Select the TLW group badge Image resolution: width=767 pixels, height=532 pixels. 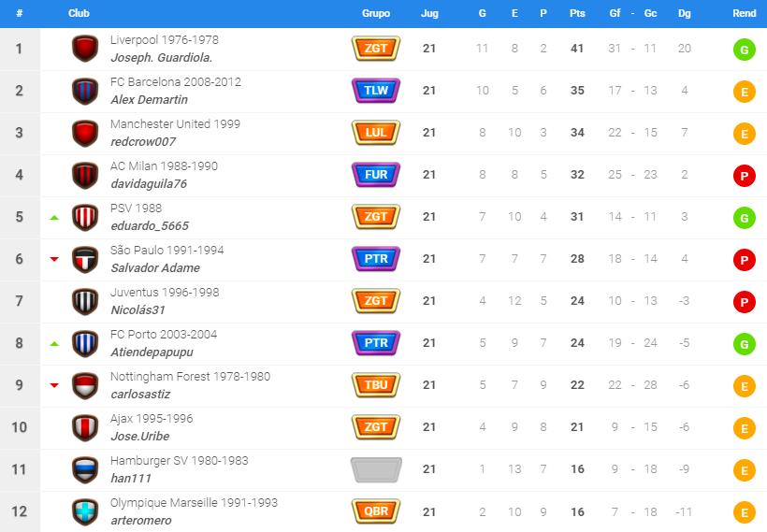[x=376, y=91]
